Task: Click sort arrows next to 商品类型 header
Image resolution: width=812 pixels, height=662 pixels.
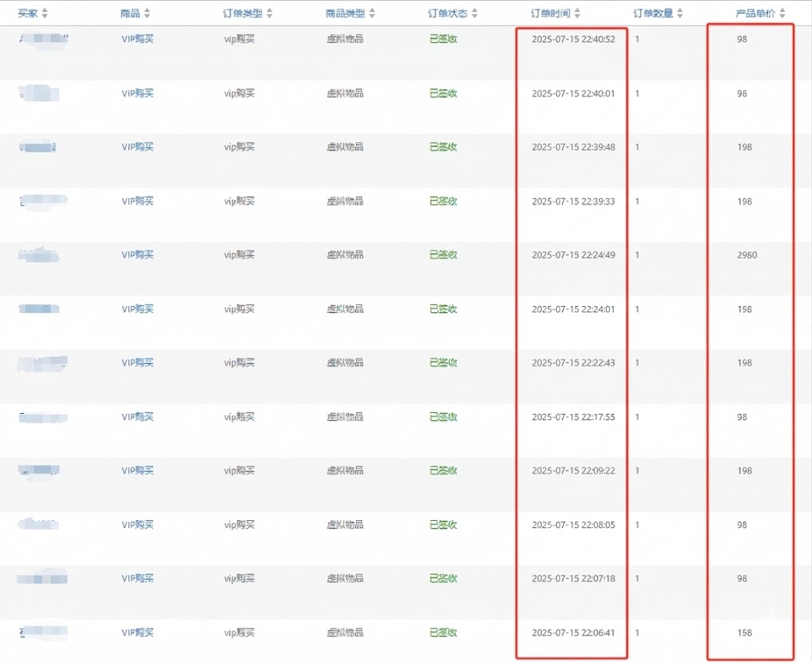Action: pos(372,13)
